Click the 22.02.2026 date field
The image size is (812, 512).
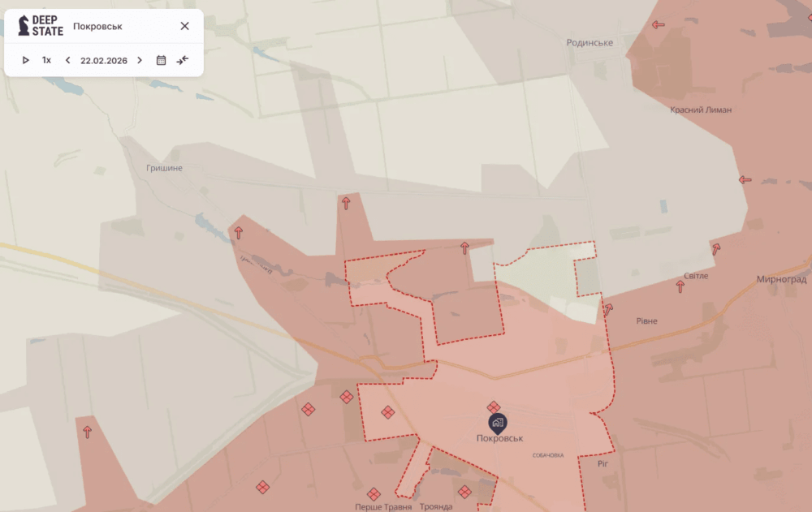[x=104, y=60]
